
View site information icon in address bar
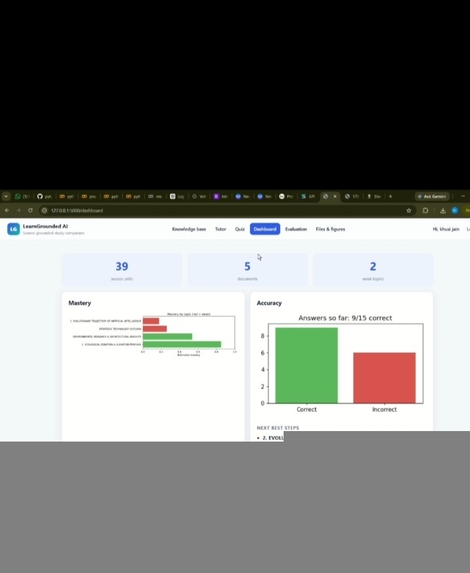44,210
